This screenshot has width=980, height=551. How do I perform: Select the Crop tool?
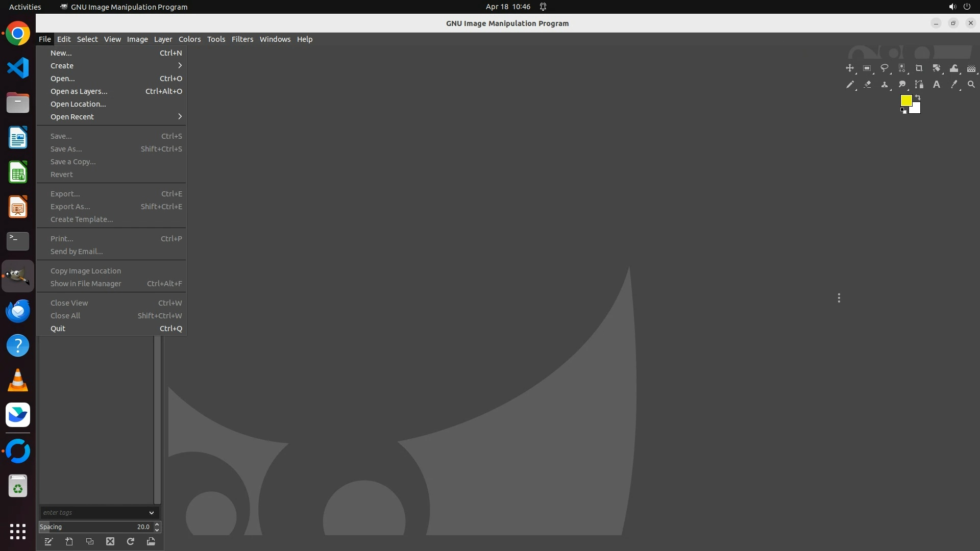(x=919, y=68)
